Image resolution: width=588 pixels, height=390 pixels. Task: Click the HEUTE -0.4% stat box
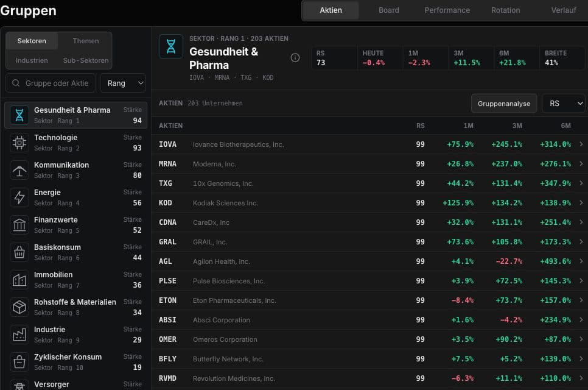380,58
